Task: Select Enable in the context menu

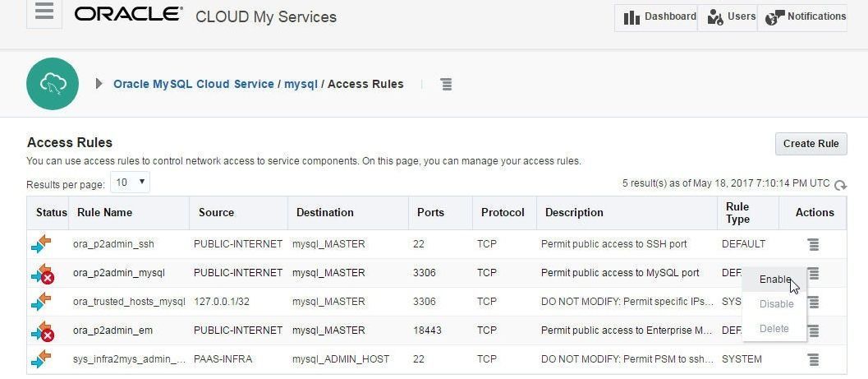Action: click(775, 280)
